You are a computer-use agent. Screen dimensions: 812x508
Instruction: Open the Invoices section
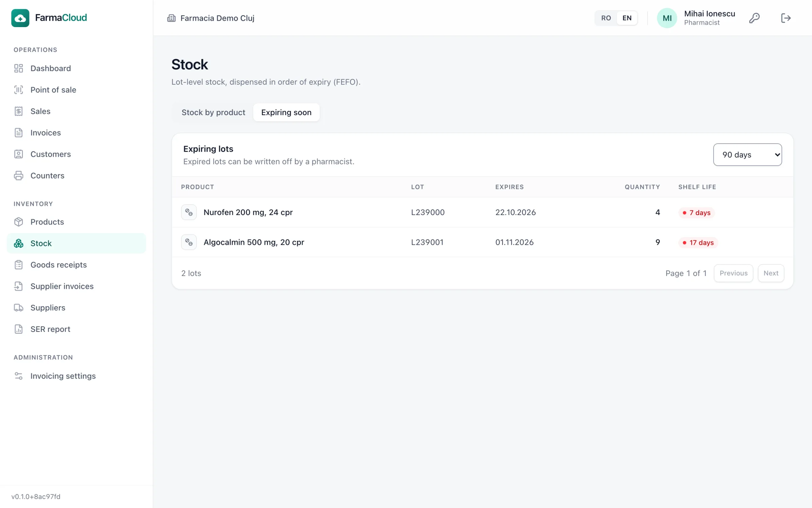tap(76, 133)
